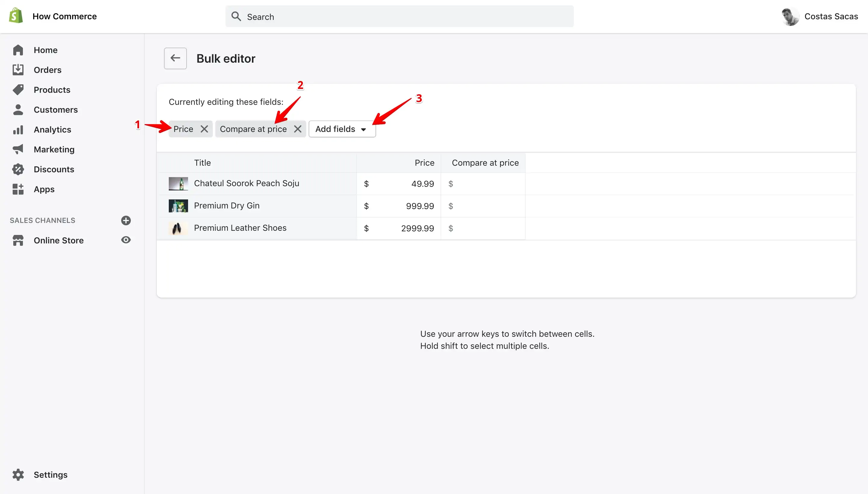Image resolution: width=868 pixels, height=494 pixels.
Task: Click the Title column header
Action: click(x=202, y=163)
